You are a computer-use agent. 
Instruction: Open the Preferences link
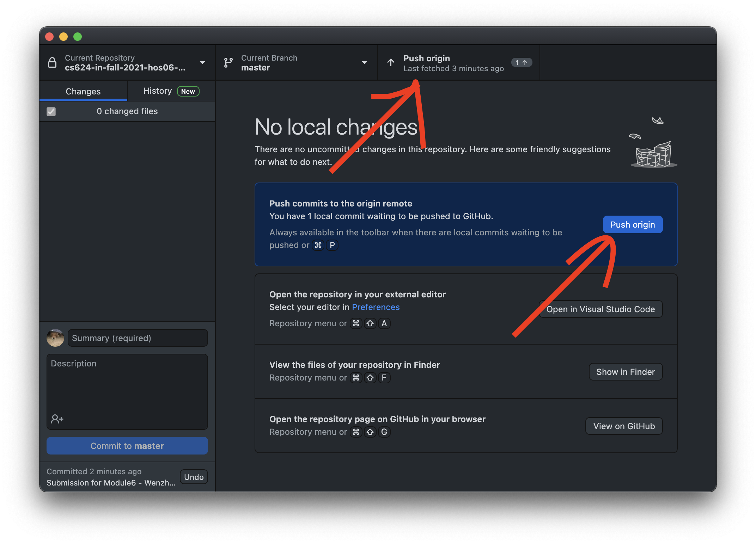[x=376, y=307]
